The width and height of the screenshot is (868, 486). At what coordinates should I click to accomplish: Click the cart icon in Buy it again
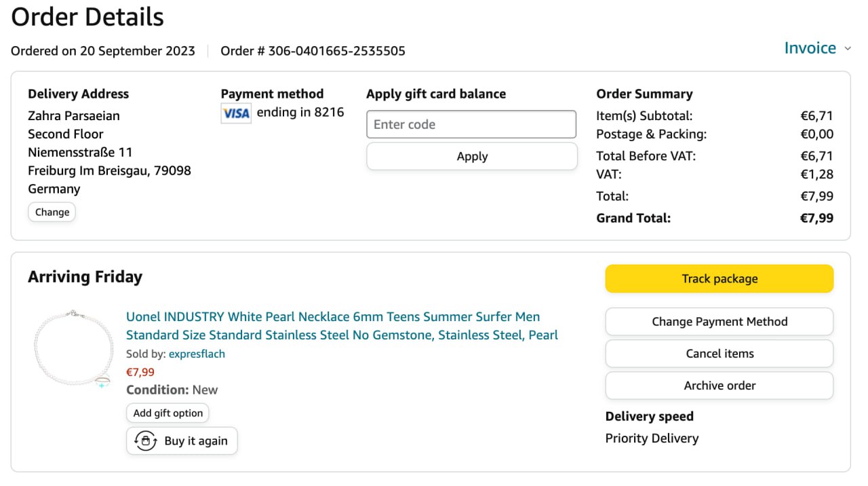point(146,441)
